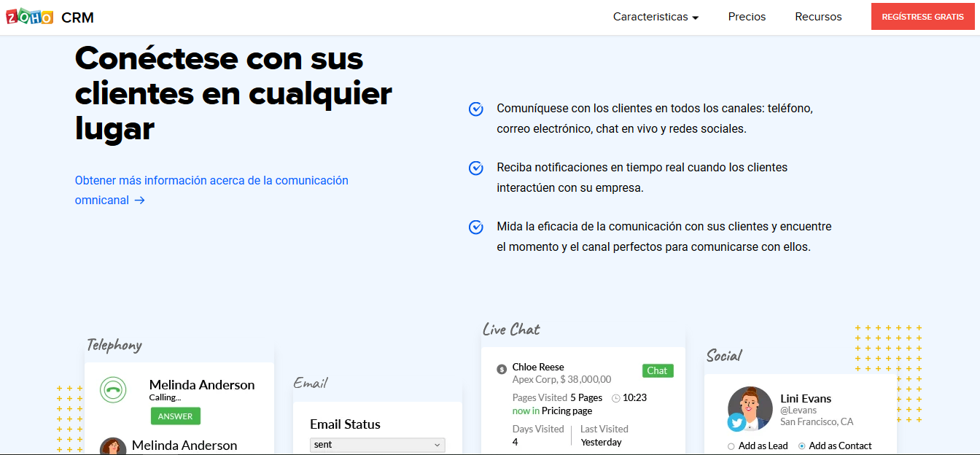Click the arrow after 'omnicanal' link
The width and height of the screenshot is (980, 455).
tap(140, 201)
